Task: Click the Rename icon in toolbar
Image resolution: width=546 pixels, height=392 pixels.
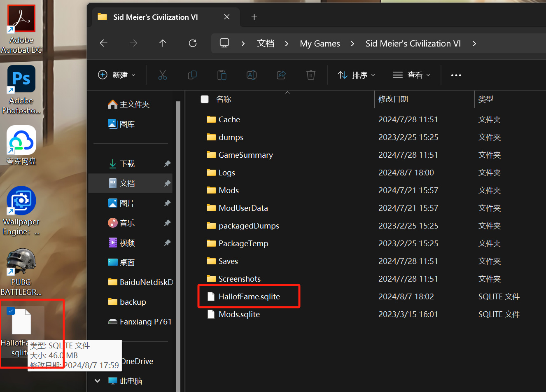Action: [x=252, y=75]
